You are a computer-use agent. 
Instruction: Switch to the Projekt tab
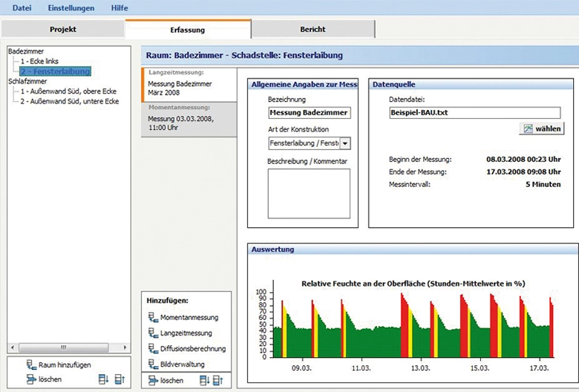(x=63, y=30)
